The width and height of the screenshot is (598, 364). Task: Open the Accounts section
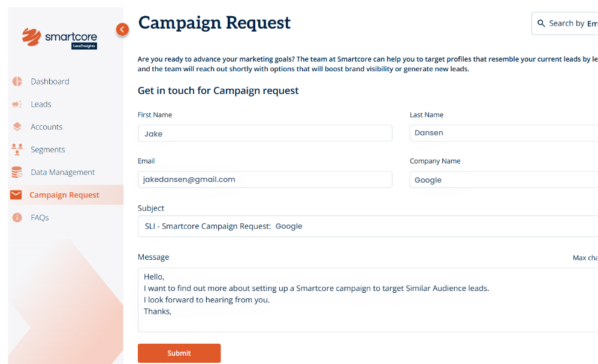(x=47, y=127)
